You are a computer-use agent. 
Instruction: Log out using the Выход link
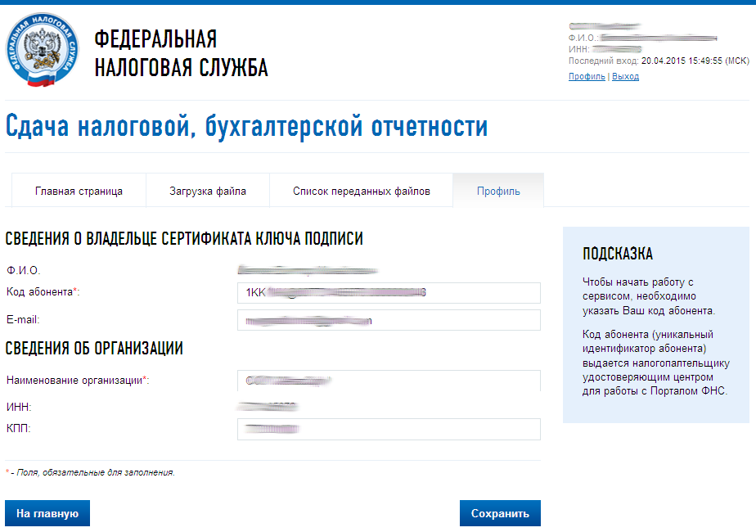(625, 76)
